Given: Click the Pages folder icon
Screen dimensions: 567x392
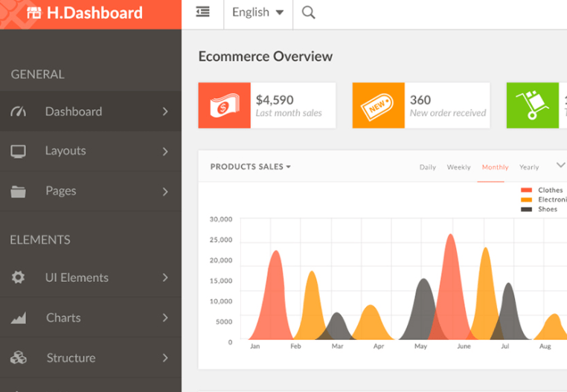Looking at the screenshot, I should click(x=18, y=191).
